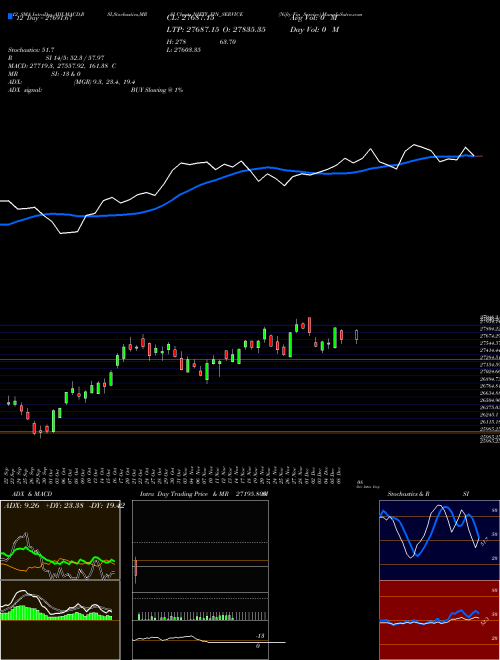
Task: Click the 'ADX: 9.26' reading in indicator panel
Action: 21,506
